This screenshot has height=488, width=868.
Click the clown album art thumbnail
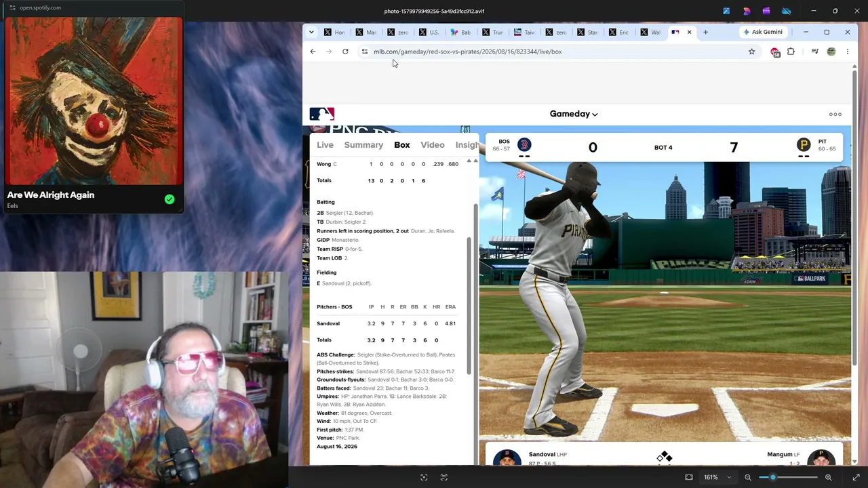tap(94, 100)
